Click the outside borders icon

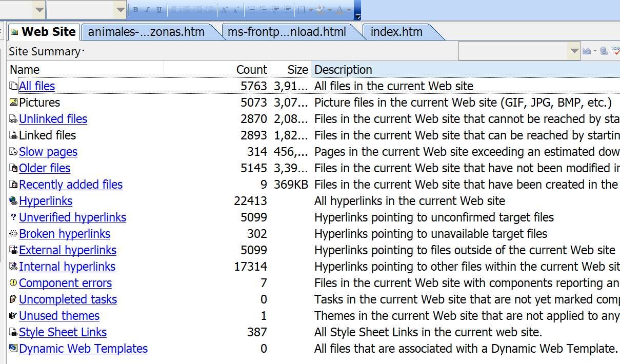302,10
